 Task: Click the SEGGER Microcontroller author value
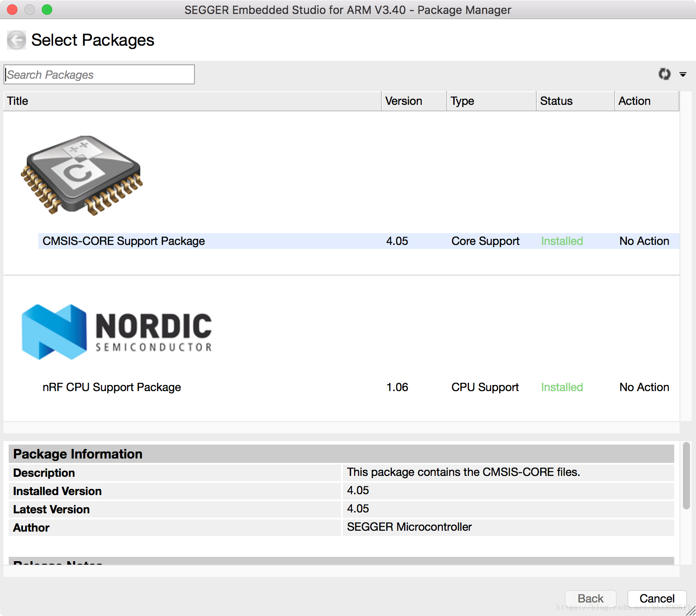tap(409, 527)
